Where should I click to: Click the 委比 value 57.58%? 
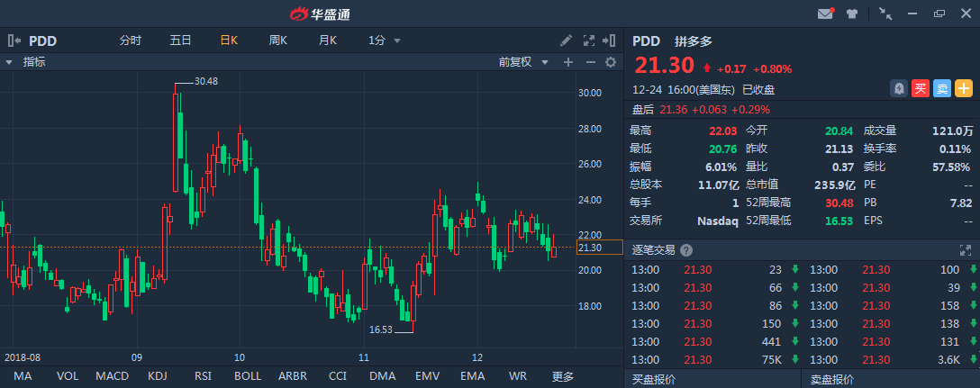952,167
